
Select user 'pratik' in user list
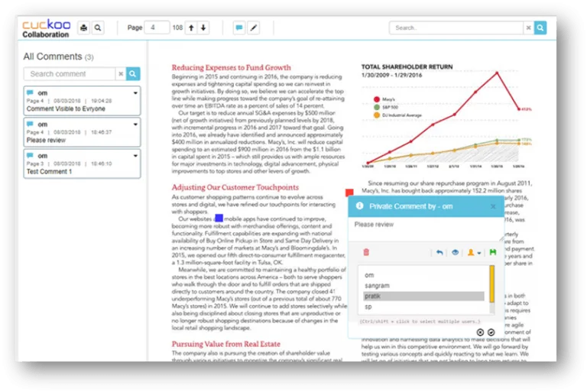pos(423,296)
